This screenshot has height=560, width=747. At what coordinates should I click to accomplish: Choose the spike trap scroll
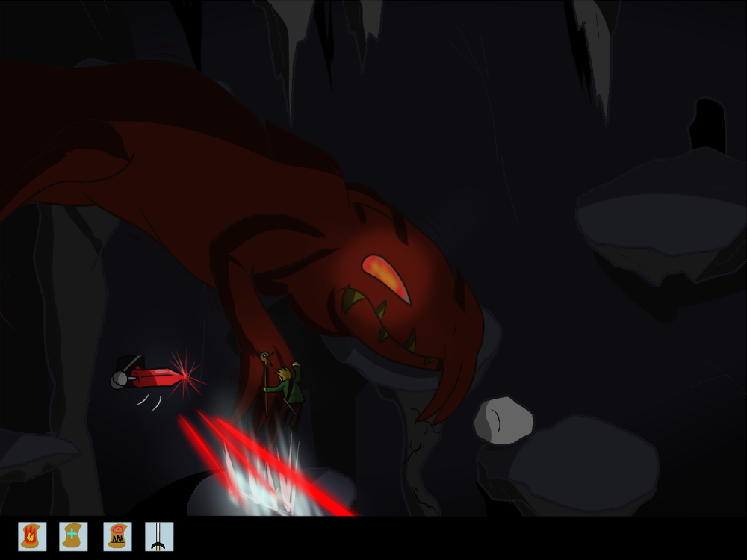(117, 536)
